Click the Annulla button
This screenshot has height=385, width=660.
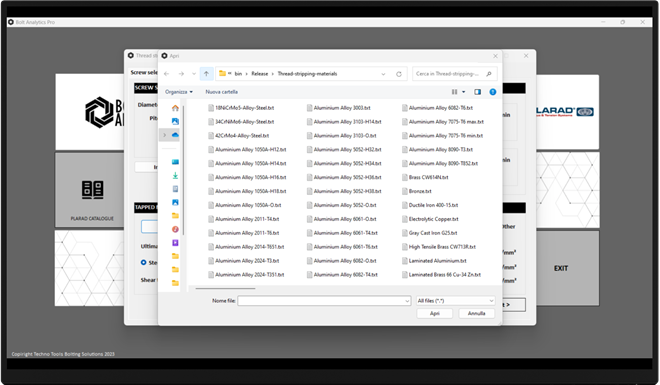(476, 313)
